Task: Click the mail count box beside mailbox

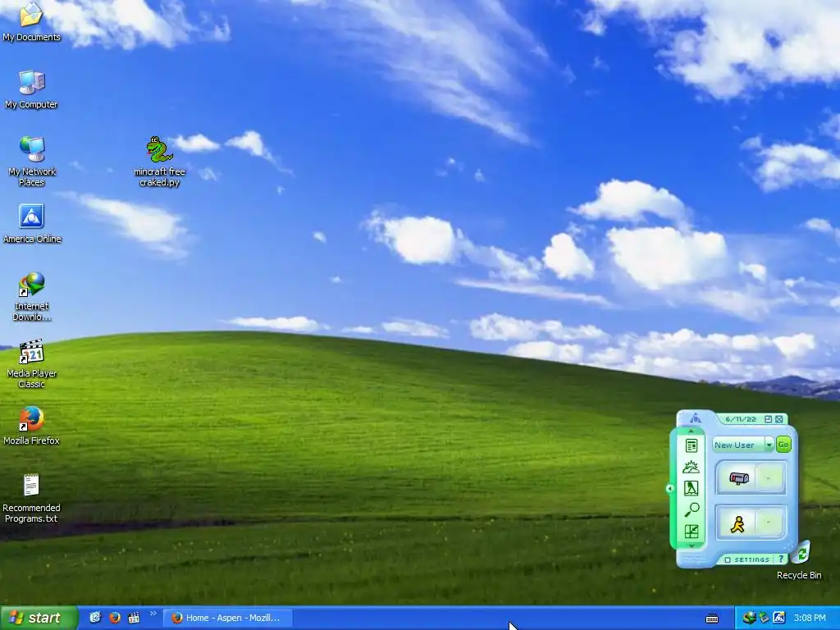Action: (769, 478)
